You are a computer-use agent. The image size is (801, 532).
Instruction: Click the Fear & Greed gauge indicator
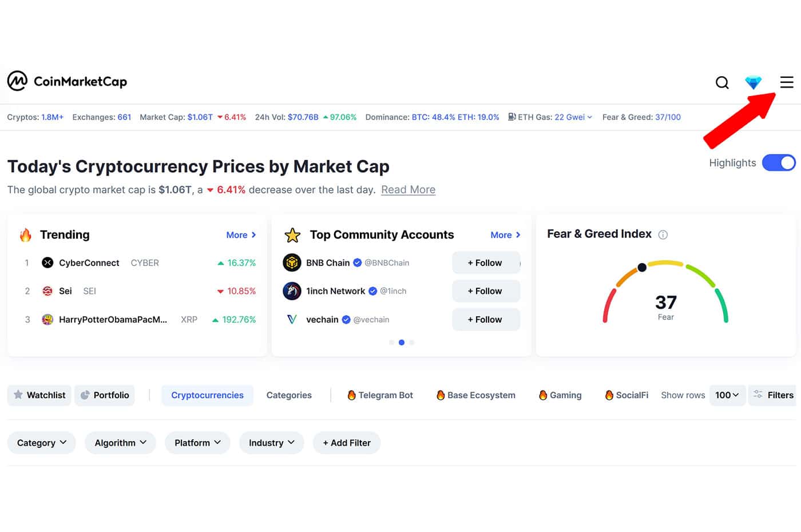tap(642, 267)
